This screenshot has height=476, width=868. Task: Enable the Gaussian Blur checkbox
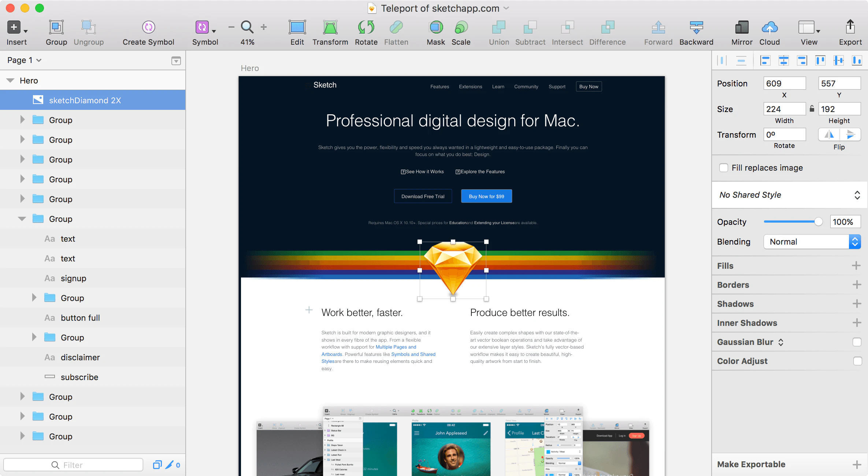click(857, 342)
